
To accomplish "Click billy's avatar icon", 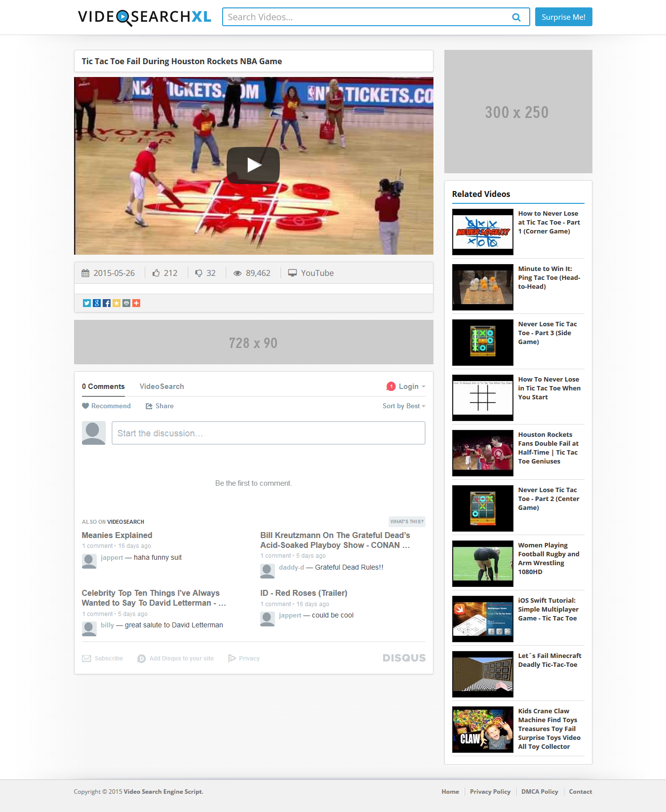I will point(89,629).
